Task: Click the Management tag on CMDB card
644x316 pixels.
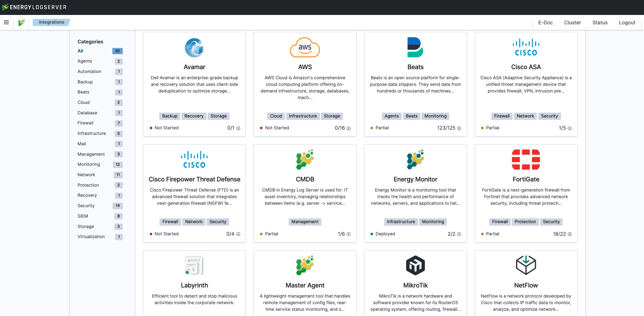Action: tap(305, 222)
